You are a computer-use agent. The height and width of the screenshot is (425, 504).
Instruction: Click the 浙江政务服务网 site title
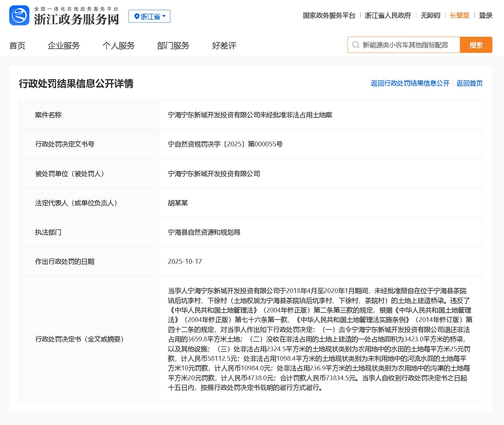(x=76, y=19)
